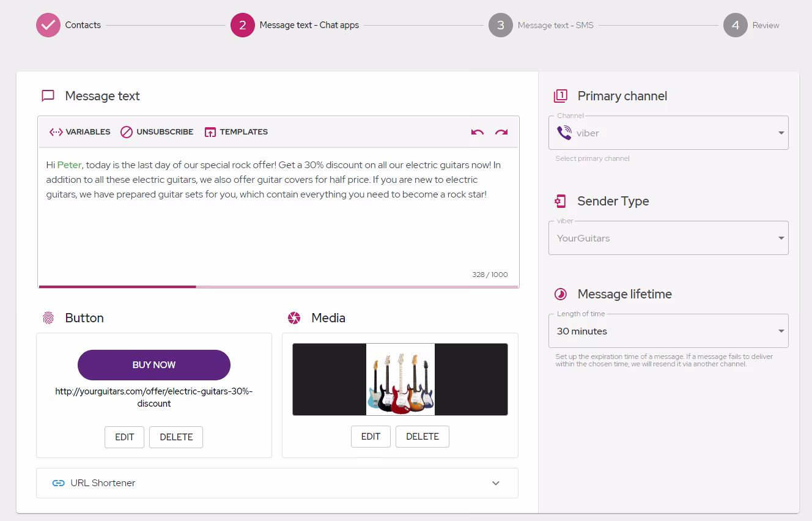Click the Media aperture icon
Screen dimensions: 812x521
pos(294,318)
